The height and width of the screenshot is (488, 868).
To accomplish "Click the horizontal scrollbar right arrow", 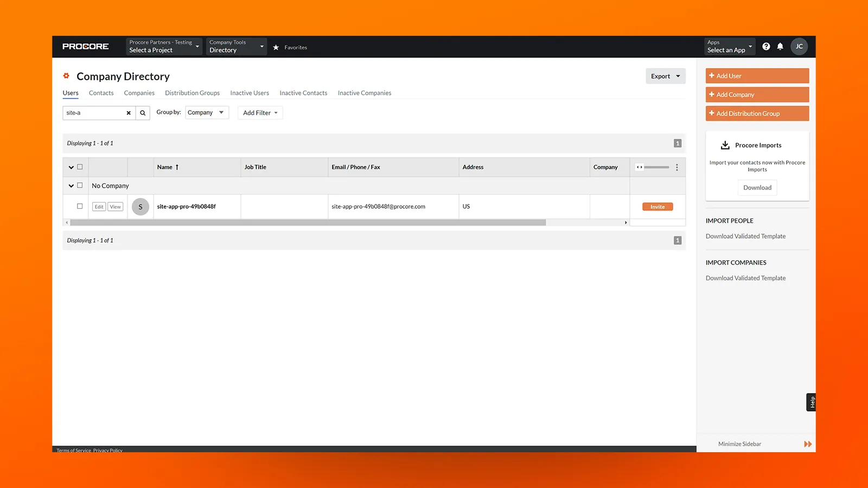I will (x=626, y=223).
